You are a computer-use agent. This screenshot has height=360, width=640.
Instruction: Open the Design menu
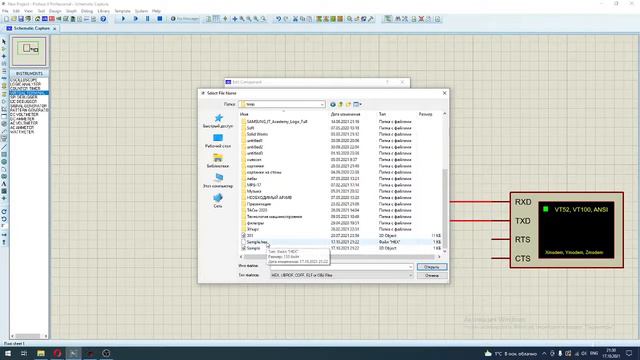pos(55,11)
